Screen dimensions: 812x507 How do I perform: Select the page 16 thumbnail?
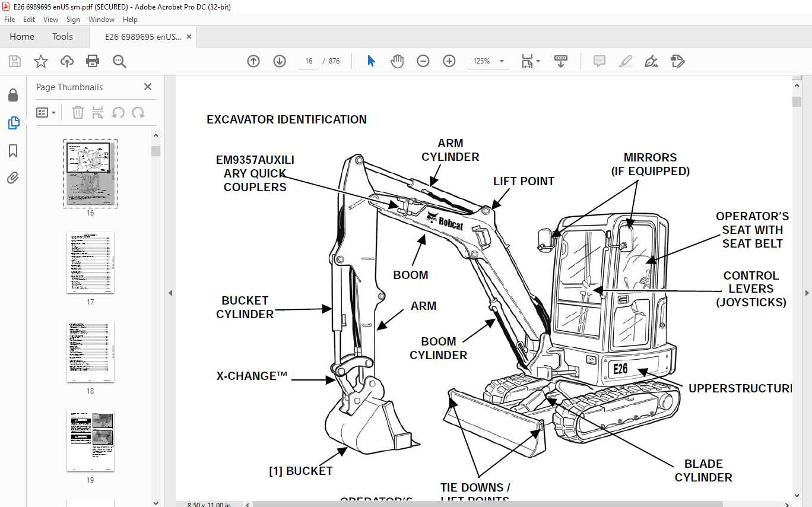tap(90, 174)
